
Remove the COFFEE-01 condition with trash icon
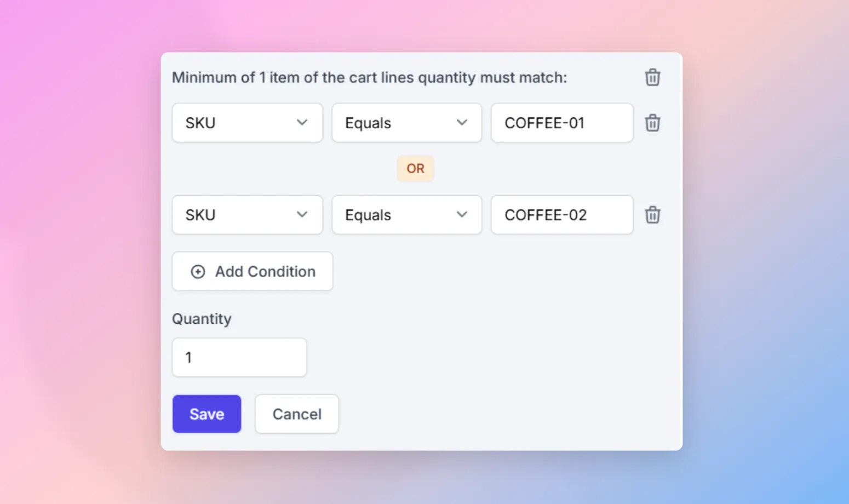click(652, 123)
